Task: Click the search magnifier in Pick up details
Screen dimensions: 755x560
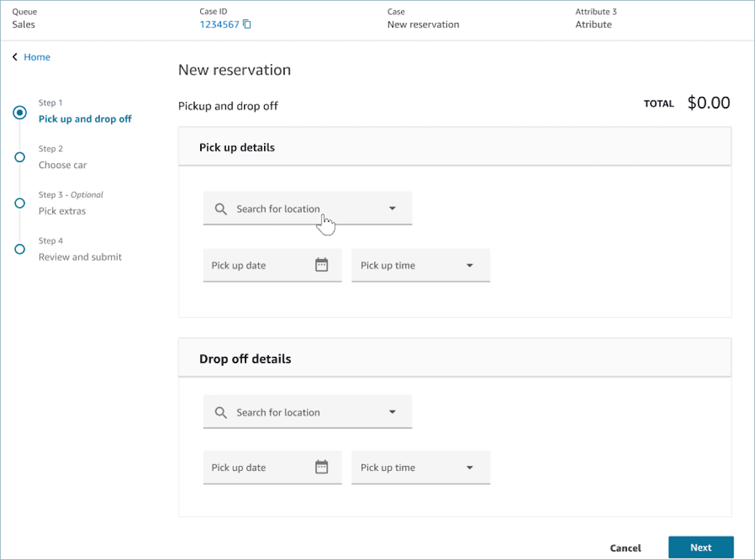Action: tap(220, 209)
